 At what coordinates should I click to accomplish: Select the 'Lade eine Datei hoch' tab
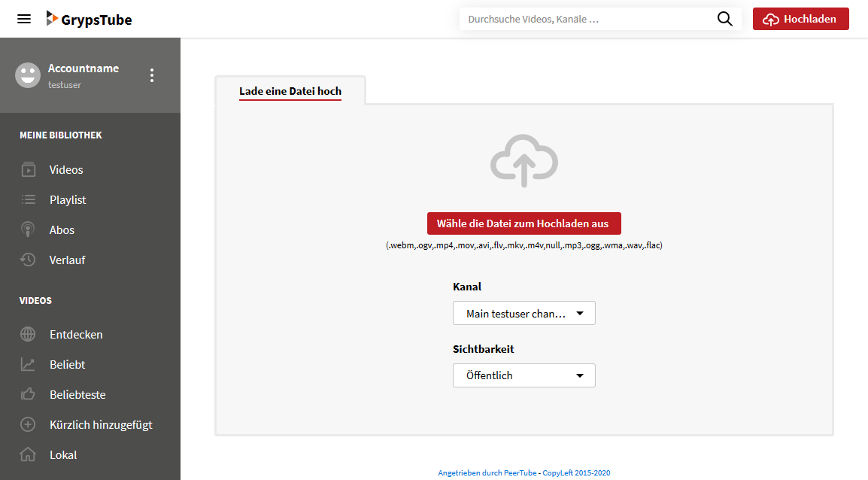[290, 91]
